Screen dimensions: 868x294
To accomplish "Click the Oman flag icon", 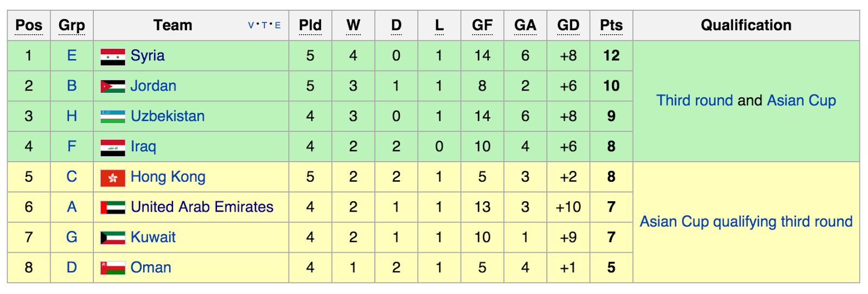I will coord(113,268).
